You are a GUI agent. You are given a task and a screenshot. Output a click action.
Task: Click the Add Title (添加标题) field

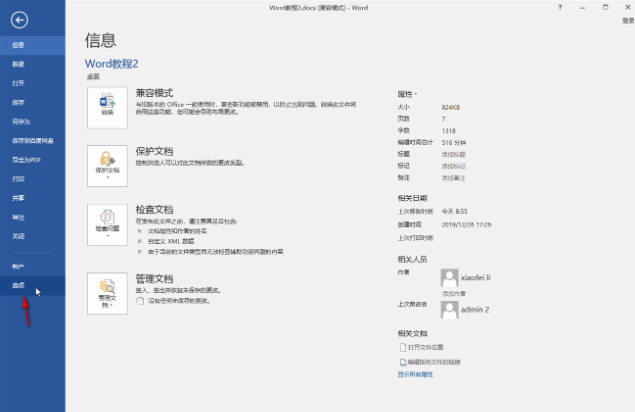coord(454,154)
